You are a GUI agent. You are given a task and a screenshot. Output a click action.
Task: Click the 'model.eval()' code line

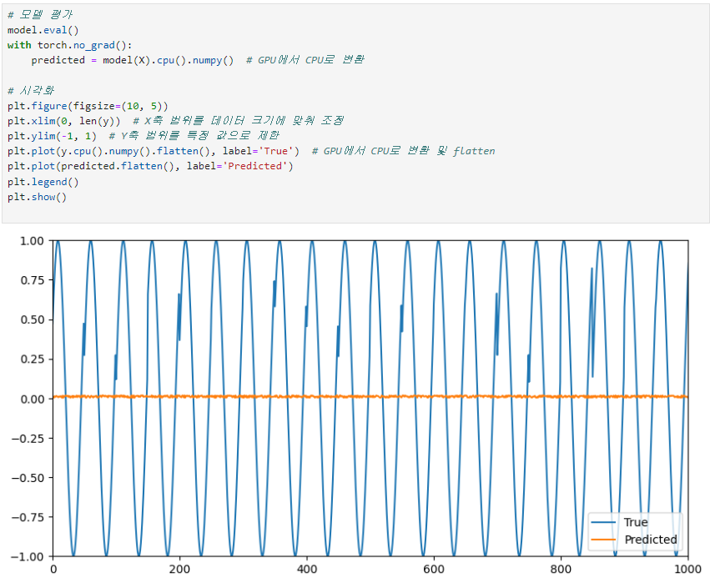click(x=43, y=30)
